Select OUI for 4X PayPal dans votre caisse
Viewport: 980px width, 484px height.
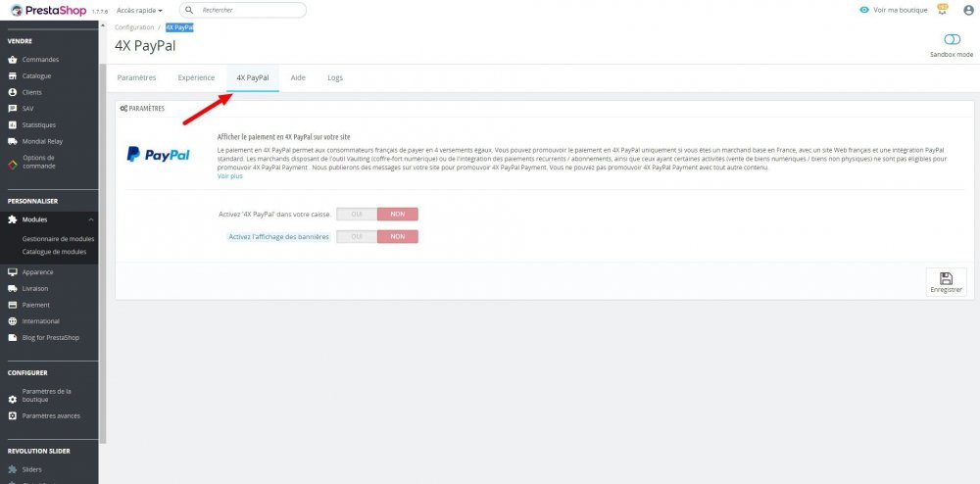(x=357, y=215)
